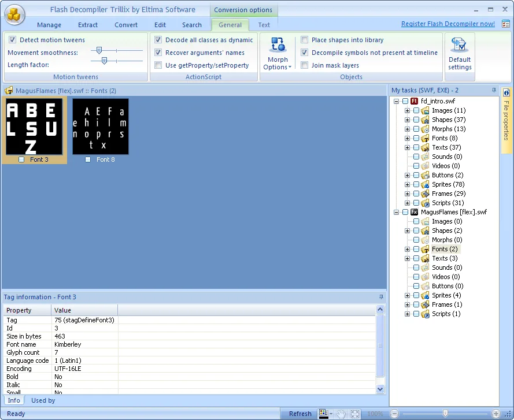
Task: Click the golden application orb button
Action: click(x=14, y=14)
